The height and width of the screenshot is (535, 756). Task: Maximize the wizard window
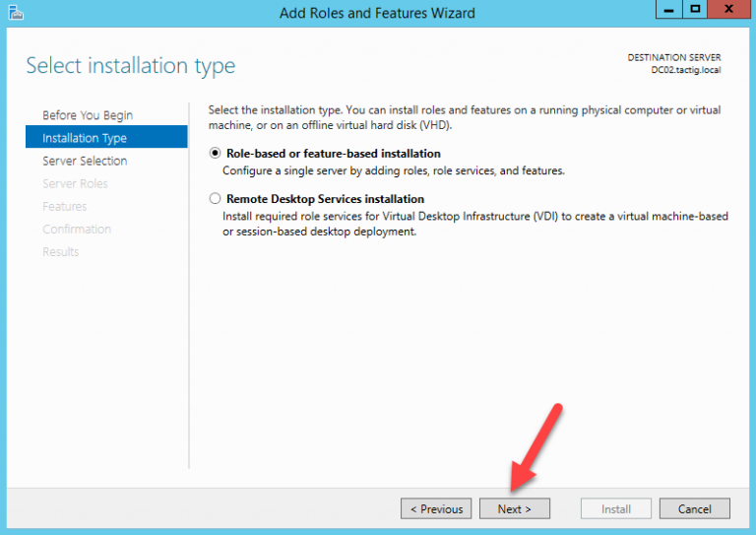point(695,10)
